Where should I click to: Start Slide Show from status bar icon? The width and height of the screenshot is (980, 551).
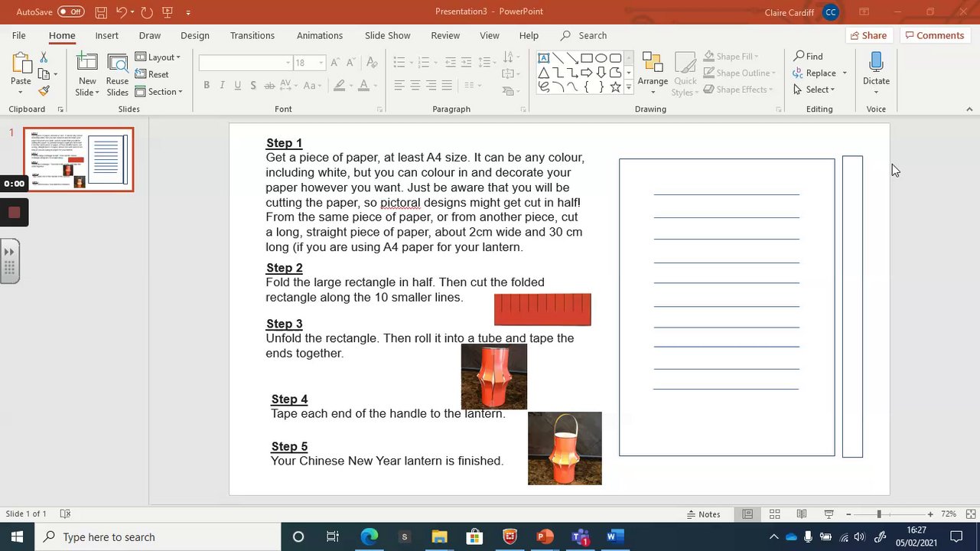tap(829, 514)
